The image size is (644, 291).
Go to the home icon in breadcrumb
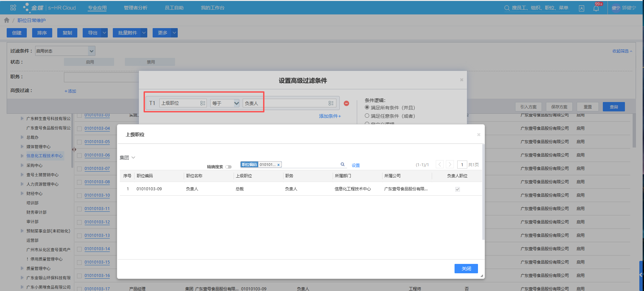[x=7, y=20]
